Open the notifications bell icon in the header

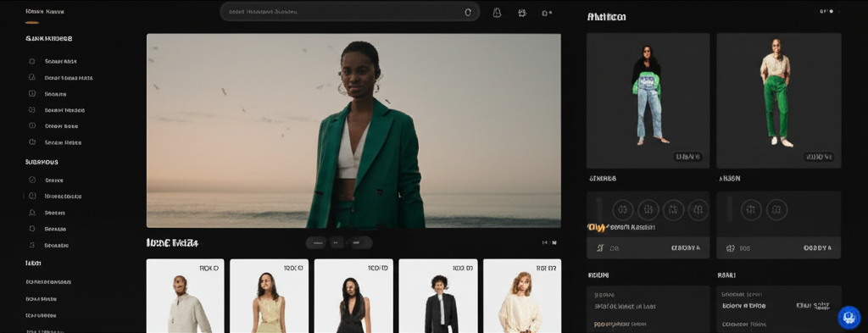[x=497, y=13]
